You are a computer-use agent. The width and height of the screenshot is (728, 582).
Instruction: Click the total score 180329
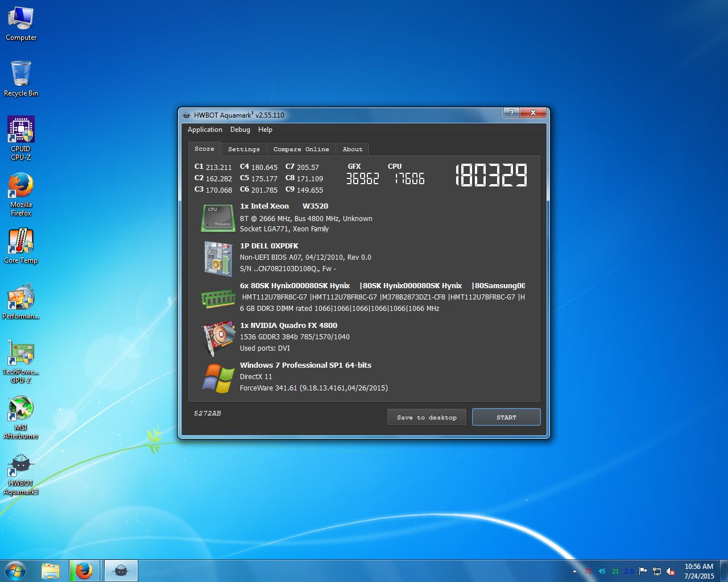click(492, 175)
